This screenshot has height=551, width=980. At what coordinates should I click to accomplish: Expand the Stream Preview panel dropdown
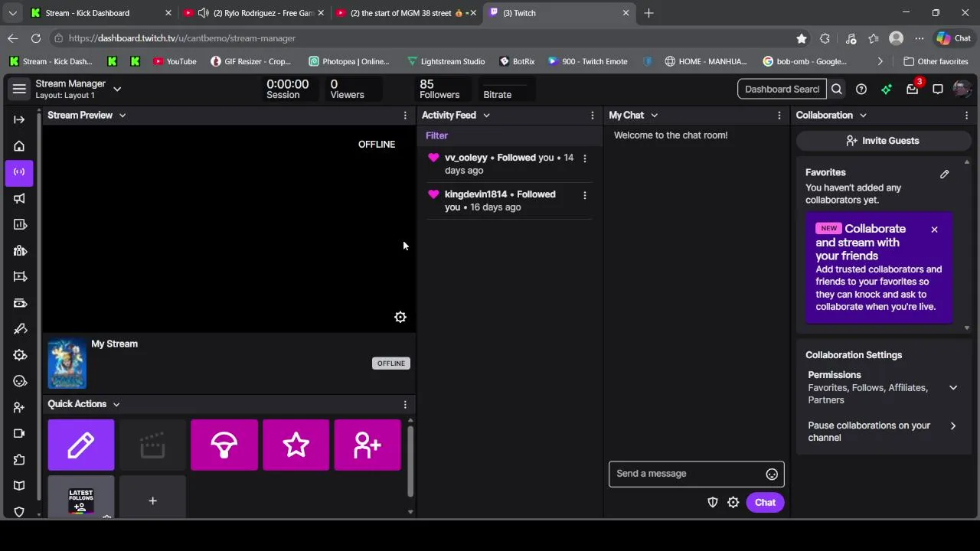point(122,116)
